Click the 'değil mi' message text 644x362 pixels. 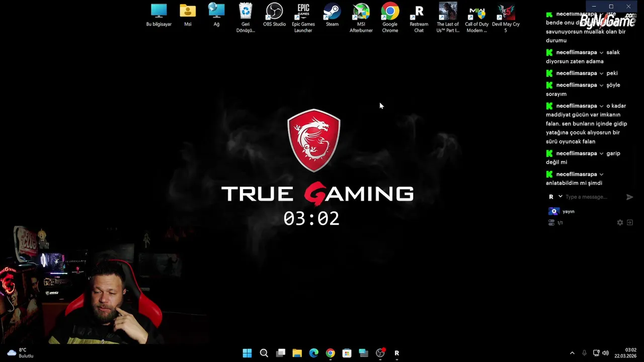click(556, 162)
